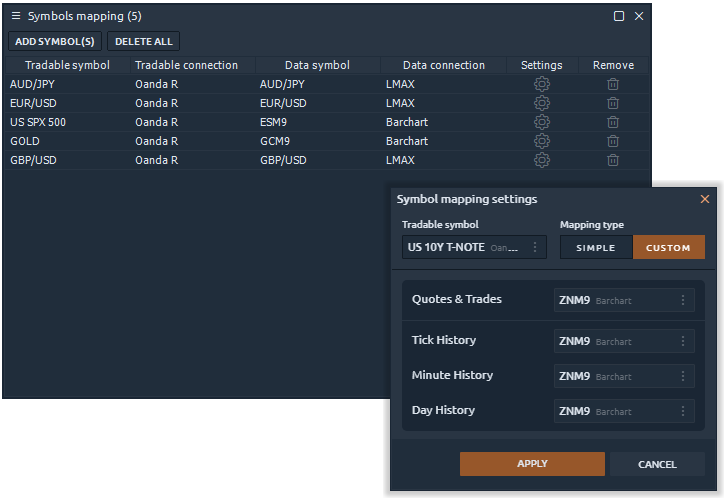Image resolution: width=727 pixels, height=502 pixels.
Task: Sort by Data symbol column header
Action: [x=317, y=65]
